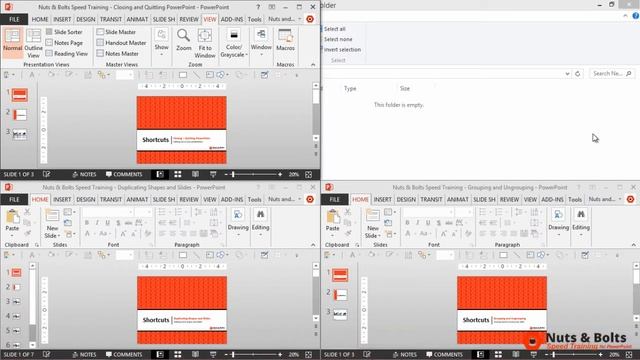The width and height of the screenshot is (640, 360).
Task: Open Notes Page view
Action: [64, 43]
